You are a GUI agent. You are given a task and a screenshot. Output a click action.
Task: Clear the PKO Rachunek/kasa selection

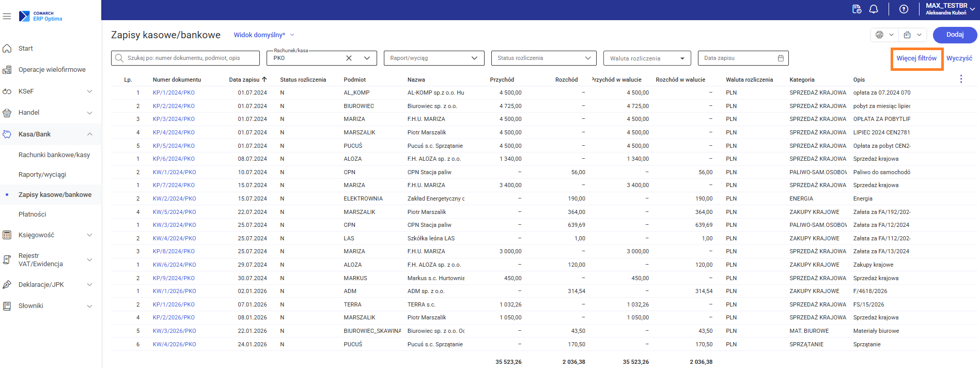click(x=349, y=58)
